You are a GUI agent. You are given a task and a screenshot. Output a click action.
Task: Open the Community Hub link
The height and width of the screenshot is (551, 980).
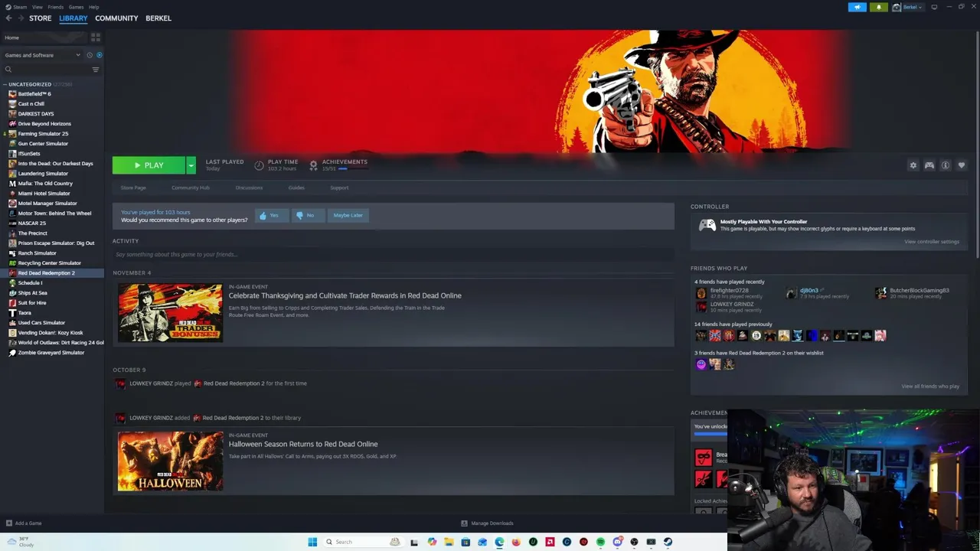[x=191, y=187]
